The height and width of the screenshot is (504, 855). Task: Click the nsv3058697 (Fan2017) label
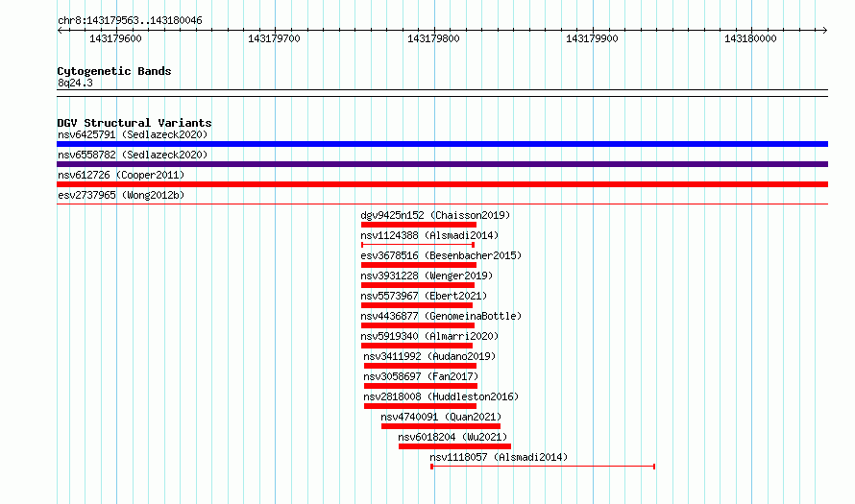(x=421, y=376)
